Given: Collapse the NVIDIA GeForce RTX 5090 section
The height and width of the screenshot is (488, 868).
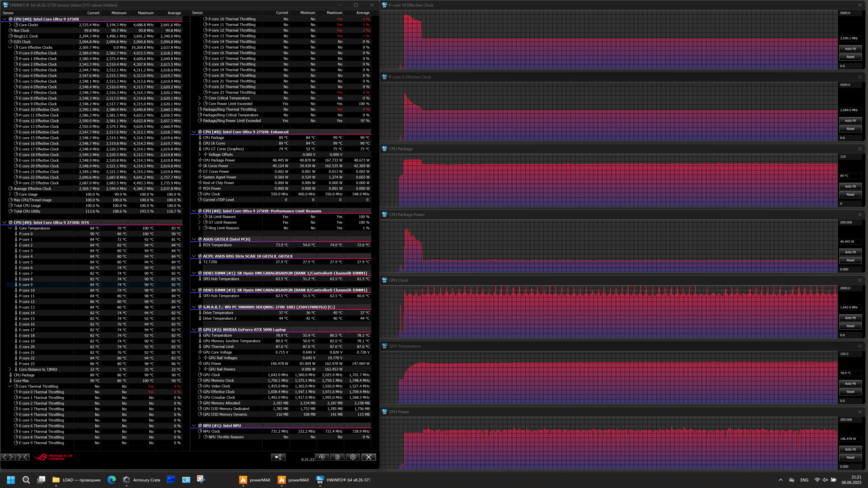Looking at the screenshot, I should click(x=194, y=330).
